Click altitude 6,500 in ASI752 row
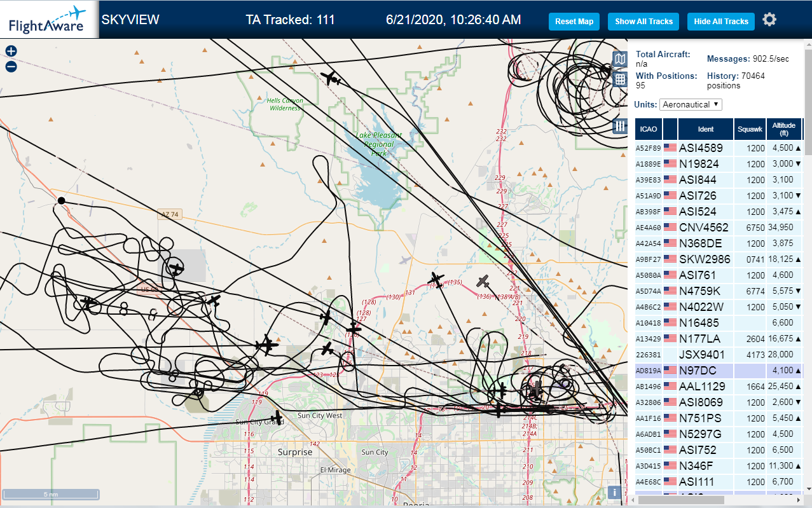This screenshot has height=508, width=812. point(783,450)
